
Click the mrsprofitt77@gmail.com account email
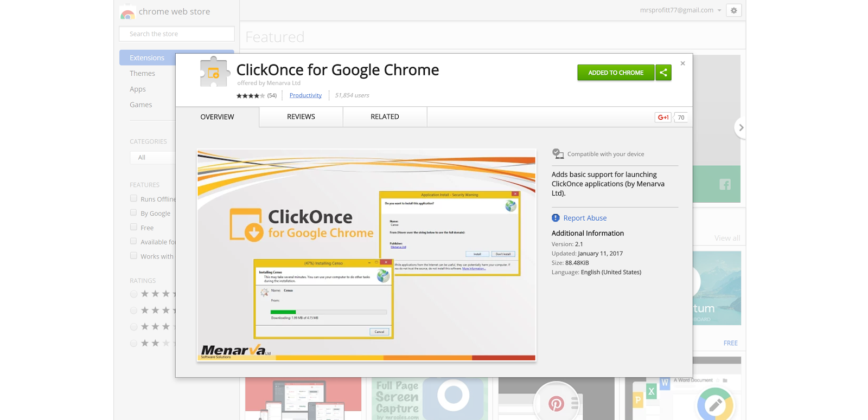pos(676,10)
